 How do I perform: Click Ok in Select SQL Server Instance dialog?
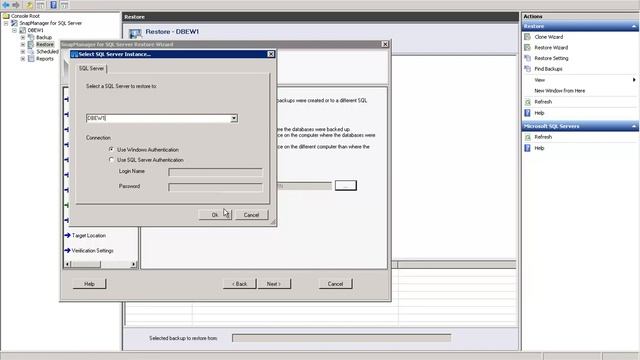click(x=215, y=215)
